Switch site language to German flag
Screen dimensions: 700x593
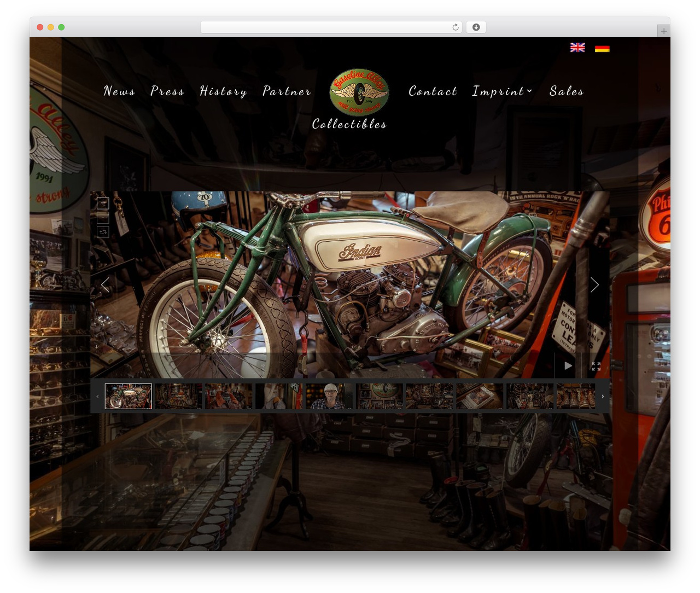[602, 48]
